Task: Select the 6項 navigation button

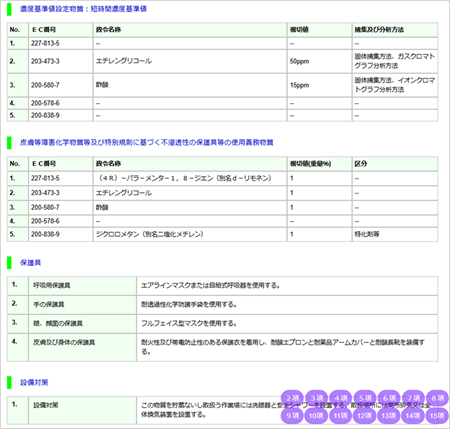Action: [389, 398]
